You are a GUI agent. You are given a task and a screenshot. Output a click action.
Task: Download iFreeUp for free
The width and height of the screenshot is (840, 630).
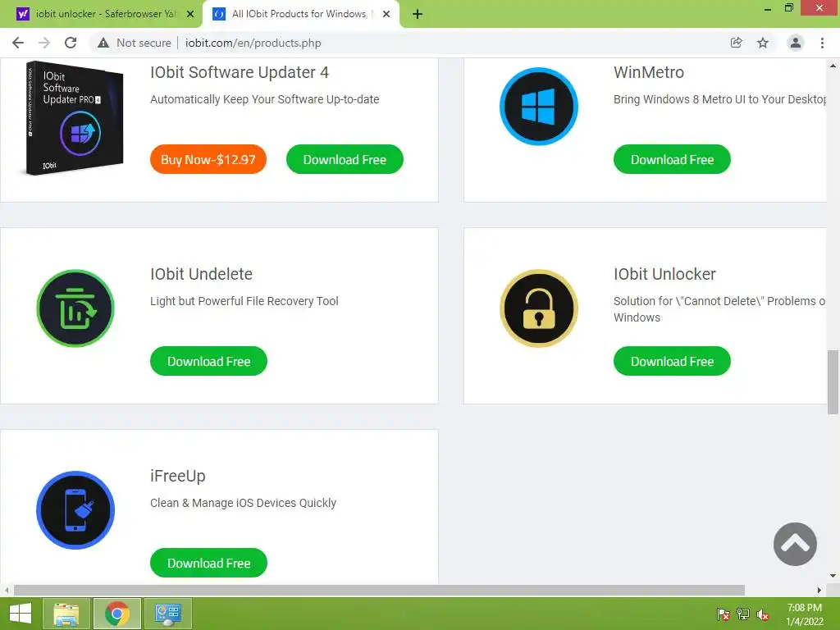208,563
